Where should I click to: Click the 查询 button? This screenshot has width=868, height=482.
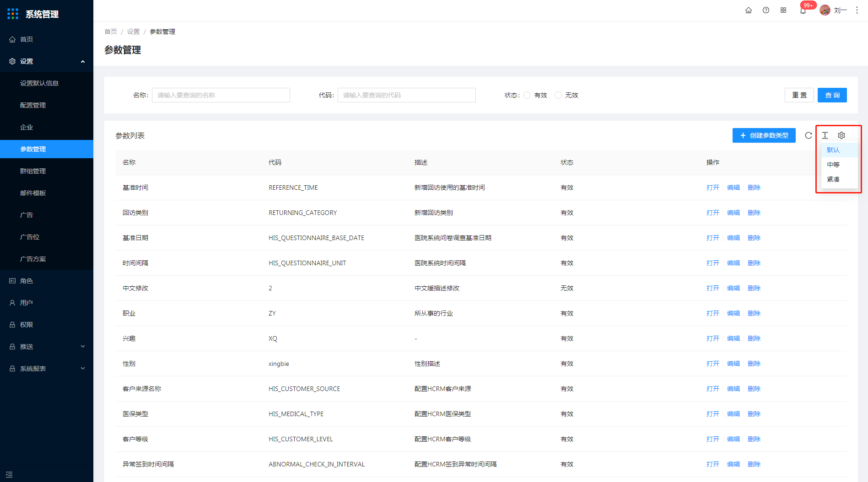832,95
